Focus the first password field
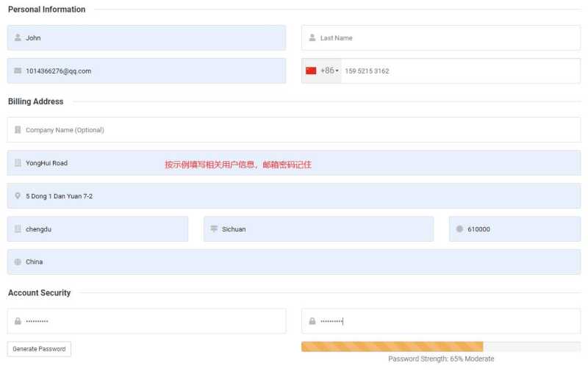The height and width of the screenshot is (374, 588). click(x=146, y=321)
